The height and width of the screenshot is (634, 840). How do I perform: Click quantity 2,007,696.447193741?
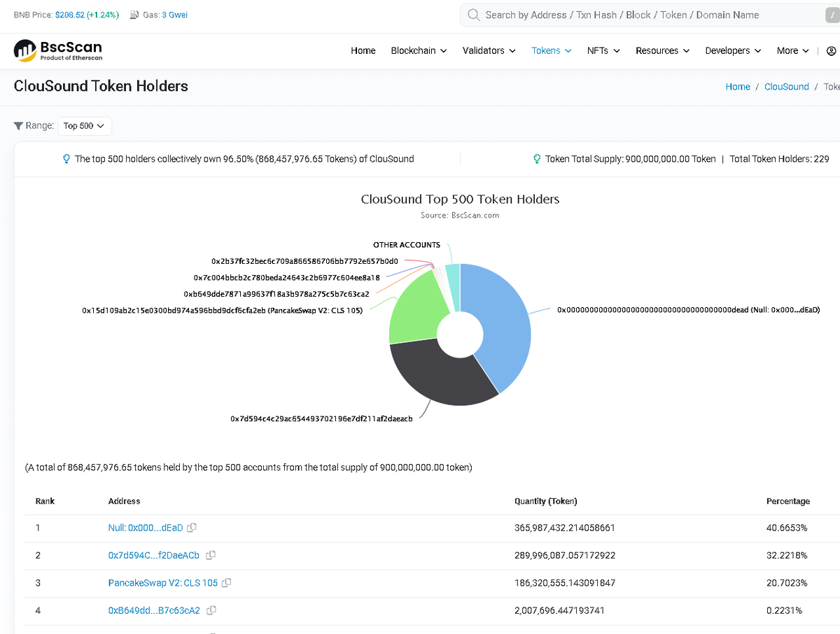(x=559, y=611)
